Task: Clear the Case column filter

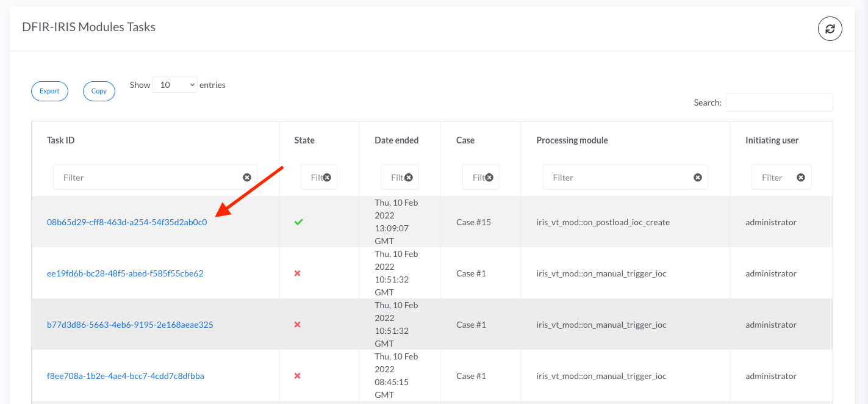Action: (x=489, y=178)
